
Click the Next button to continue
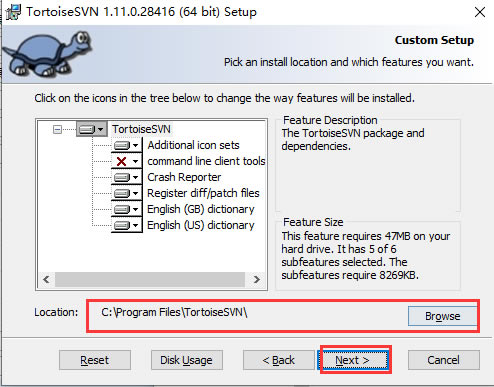click(x=352, y=360)
